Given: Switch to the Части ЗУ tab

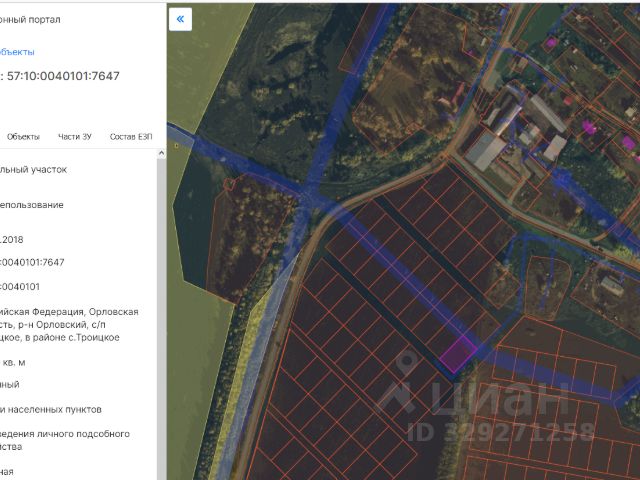Looking at the screenshot, I should pos(75,137).
